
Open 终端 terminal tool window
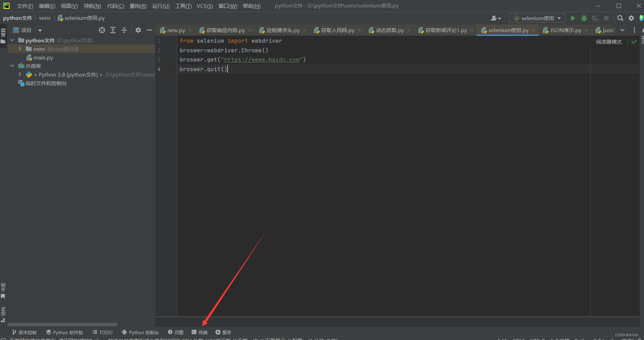coord(199,332)
